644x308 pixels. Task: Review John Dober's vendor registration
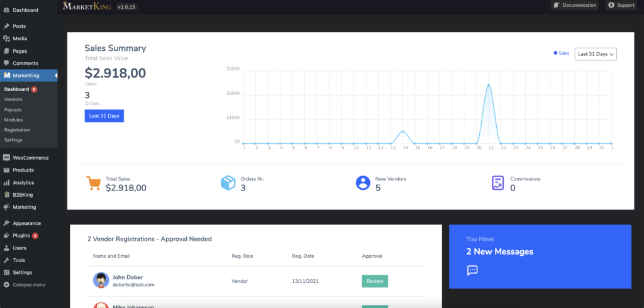[375, 282]
